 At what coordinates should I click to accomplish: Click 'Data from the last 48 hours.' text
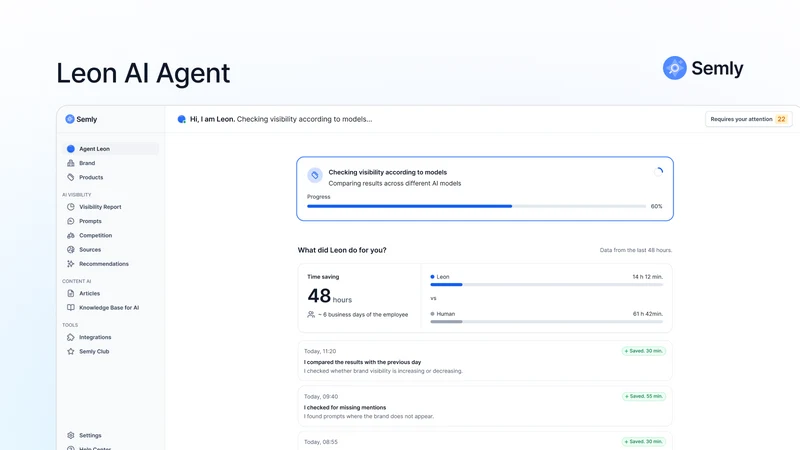click(636, 251)
